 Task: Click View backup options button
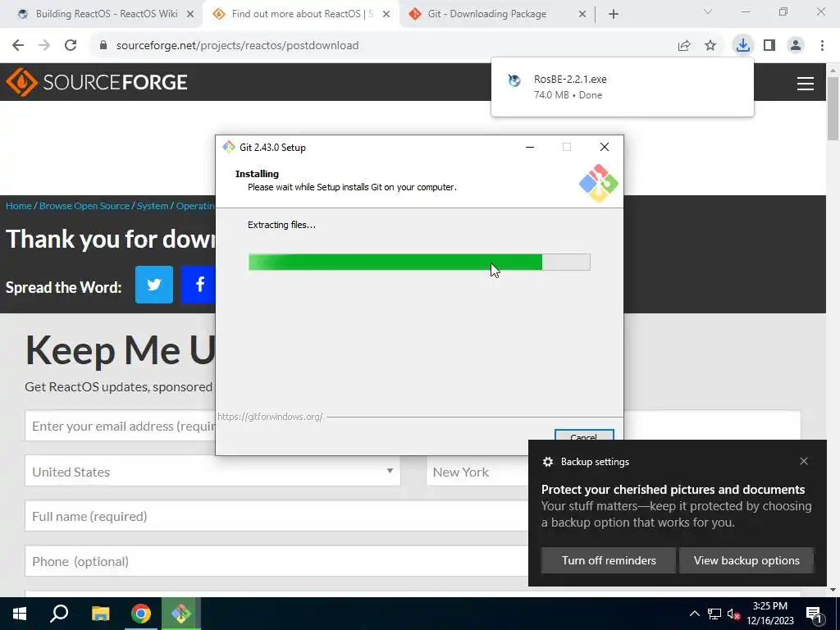tap(746, 560)
